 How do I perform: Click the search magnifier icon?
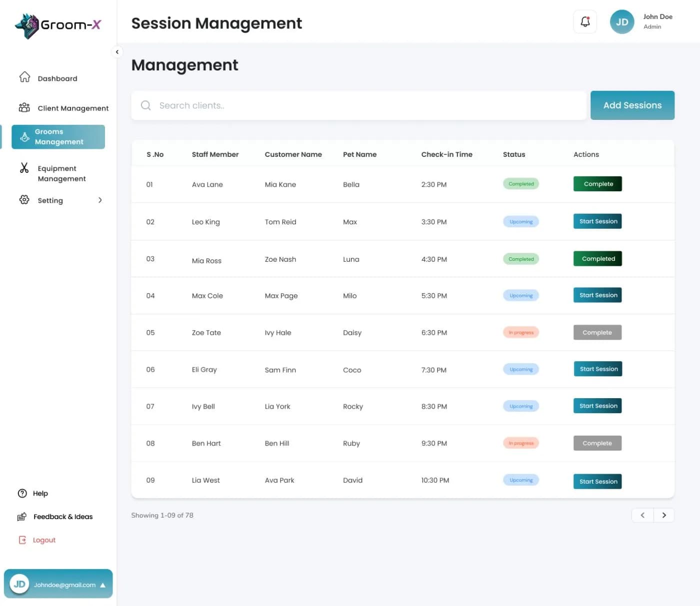pyautogui.click(x=146, y=105)
